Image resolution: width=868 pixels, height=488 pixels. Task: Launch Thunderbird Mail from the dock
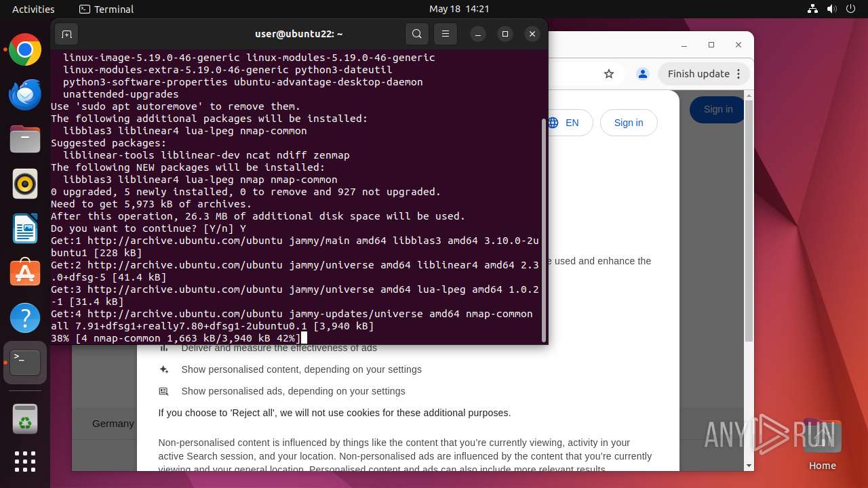[x=25, y=95]
